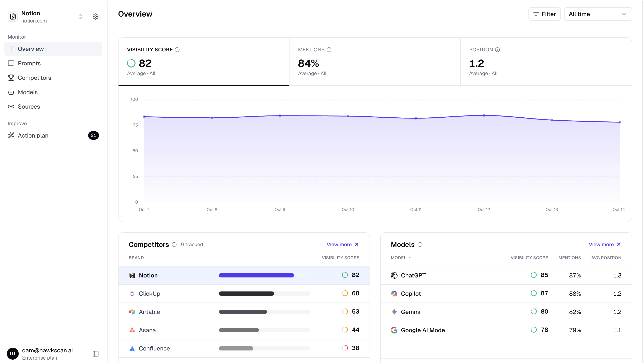
Task: Click the Position info icon
Action: click(497, 50)
